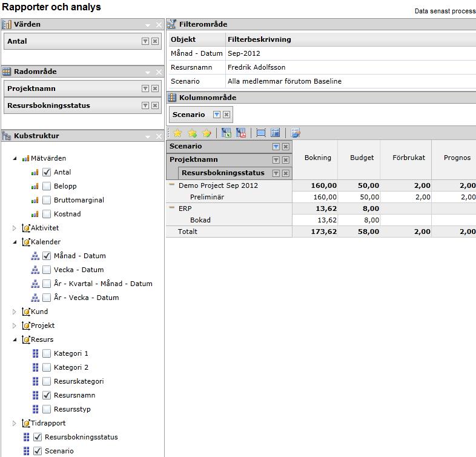Remove the Scenario grid header field
The width and height of the screenshot is (476, 457).
click(x=285, y=147)
